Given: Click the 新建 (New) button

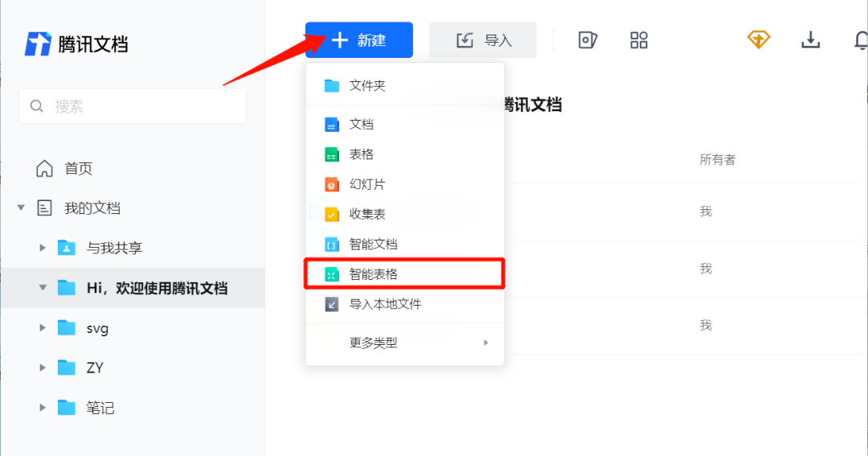Looking at the screenshot, I should coord(358,40).
